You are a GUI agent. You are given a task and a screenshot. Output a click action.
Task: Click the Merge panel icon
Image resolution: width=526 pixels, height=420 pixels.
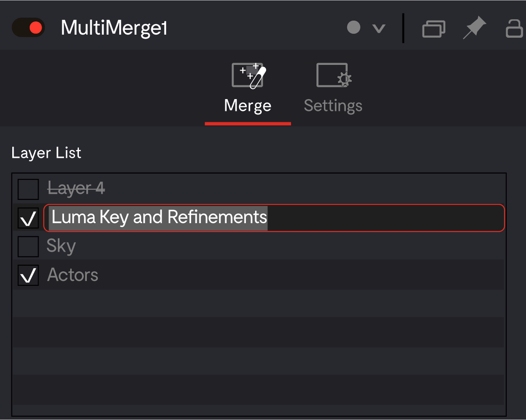click(248, 75)
